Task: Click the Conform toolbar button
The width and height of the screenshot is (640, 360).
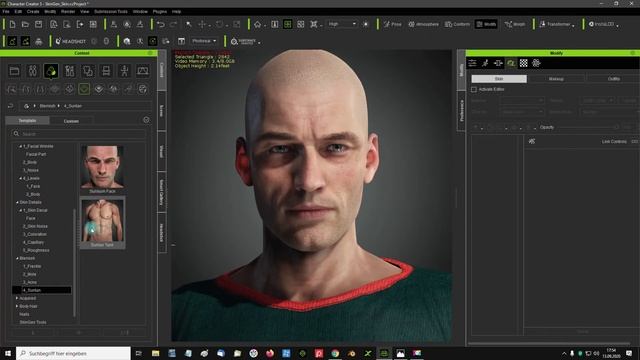Action: tap(457, 24)
